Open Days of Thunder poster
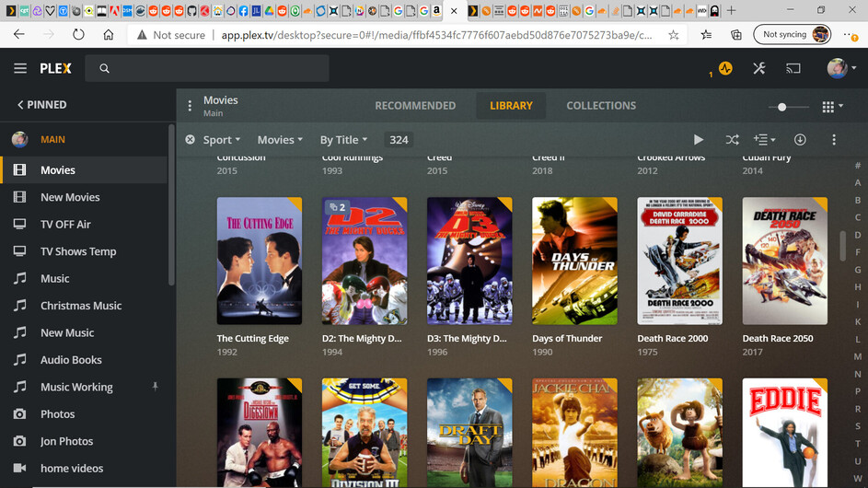 pyautogui.click(x=574, y=261)
